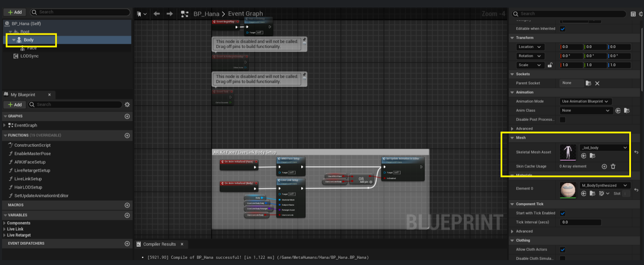Screen dimensions: 644x265
Task: Open Details property matrix grid icon
Action: point(633,14)
